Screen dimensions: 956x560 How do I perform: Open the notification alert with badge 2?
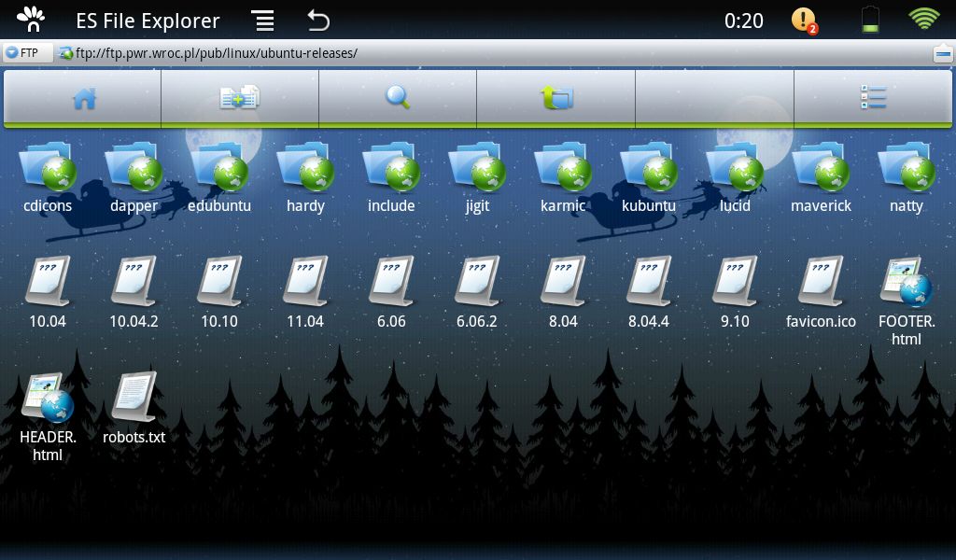[x=804, y=21]
